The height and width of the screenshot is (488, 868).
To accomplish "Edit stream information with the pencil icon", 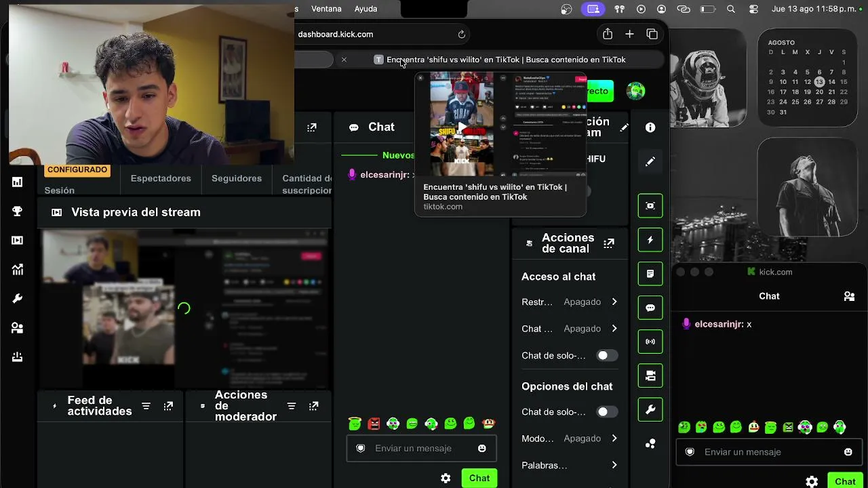I will [x=624, y=127].
